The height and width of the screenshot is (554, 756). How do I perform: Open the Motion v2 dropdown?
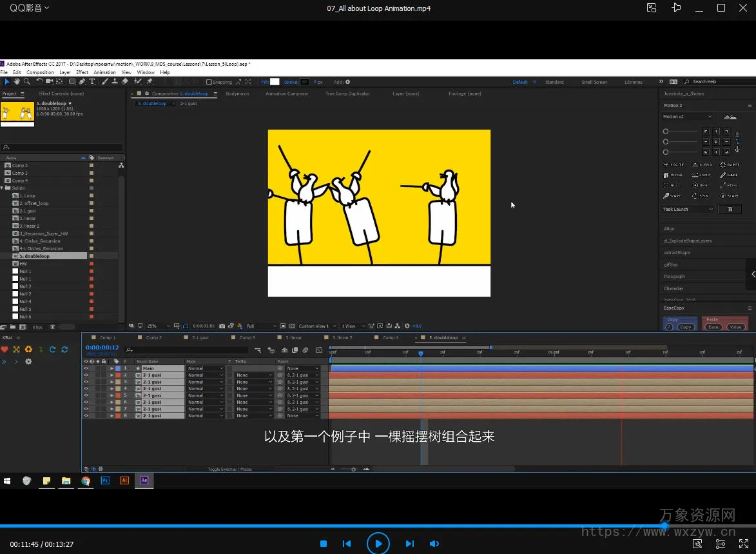(x=688, y=117)
